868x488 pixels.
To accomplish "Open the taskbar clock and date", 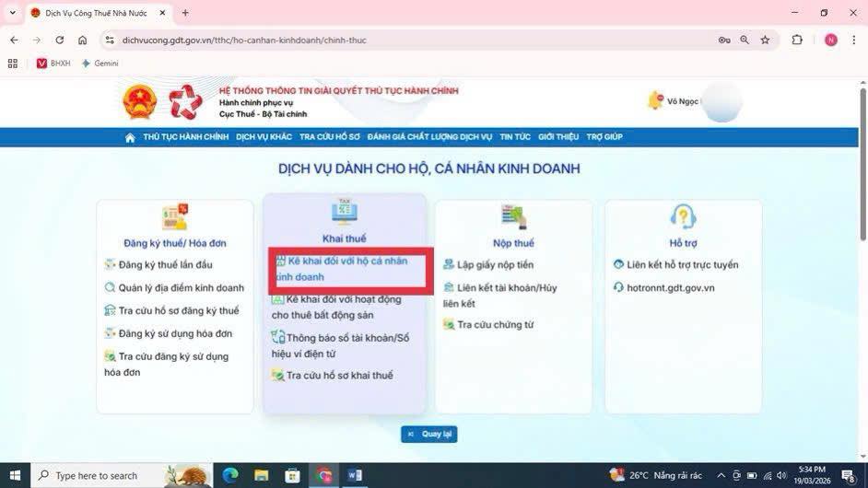I will 813,475.
